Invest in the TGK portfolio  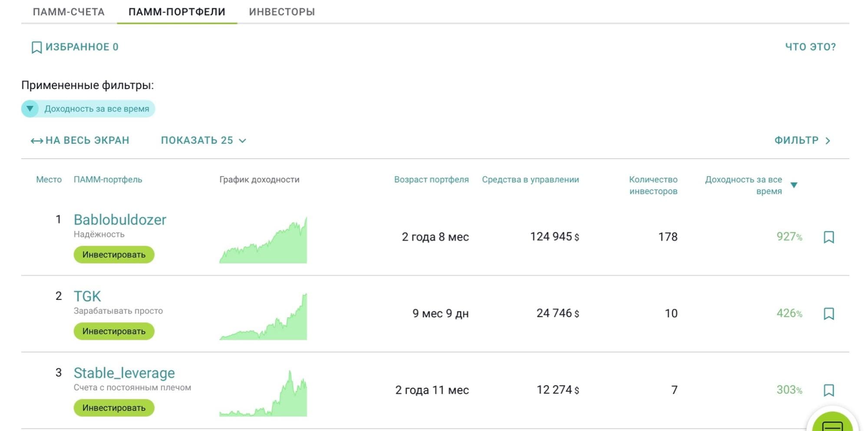[114, 331]
